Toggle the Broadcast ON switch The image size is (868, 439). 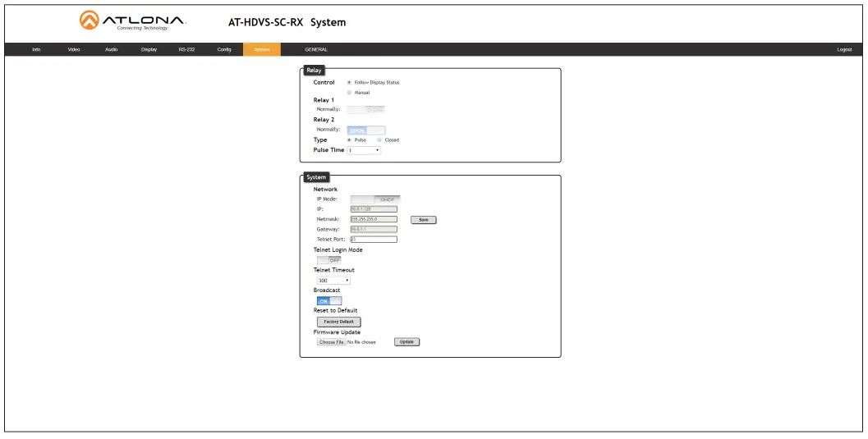329,301
